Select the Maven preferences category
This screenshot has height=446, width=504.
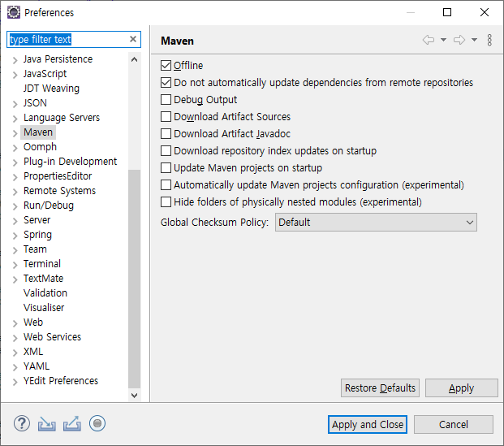coord(38,132)
